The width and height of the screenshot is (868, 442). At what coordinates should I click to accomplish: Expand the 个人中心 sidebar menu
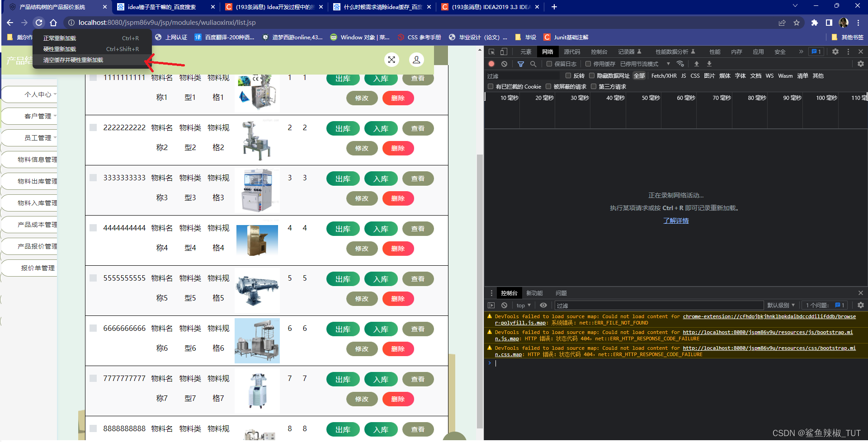pos(30,94)
